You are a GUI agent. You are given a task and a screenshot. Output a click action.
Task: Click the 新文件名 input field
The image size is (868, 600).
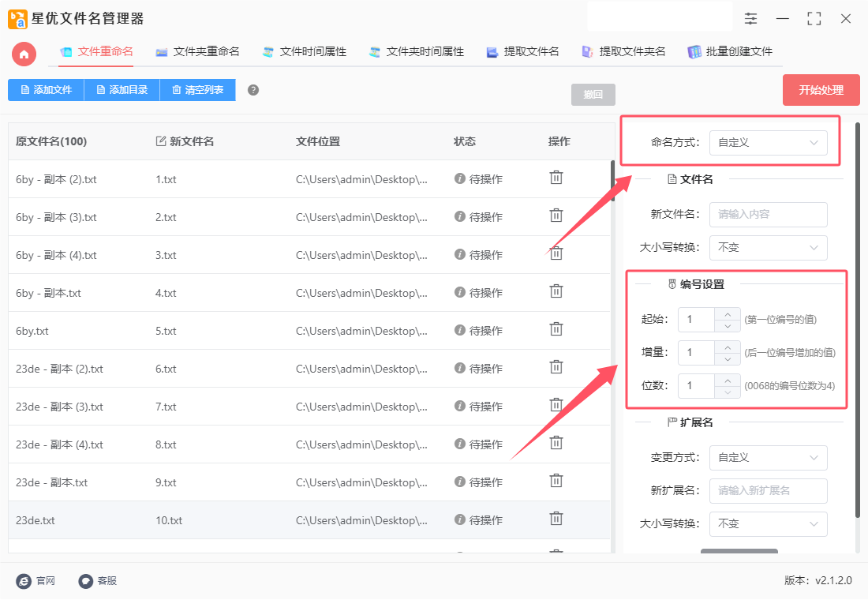tap(768, 215)
